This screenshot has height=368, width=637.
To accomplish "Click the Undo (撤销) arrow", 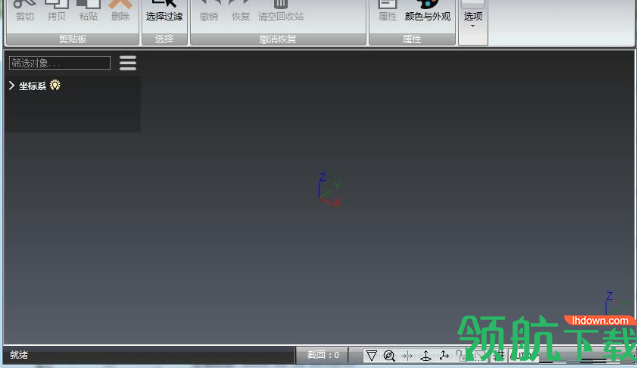I will [x=209, y=11].
